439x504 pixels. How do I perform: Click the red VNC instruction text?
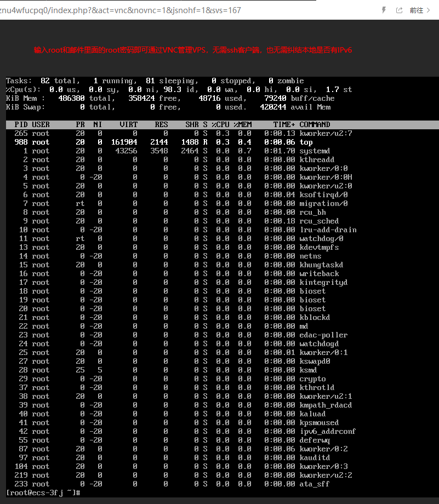tap(192, 50)
